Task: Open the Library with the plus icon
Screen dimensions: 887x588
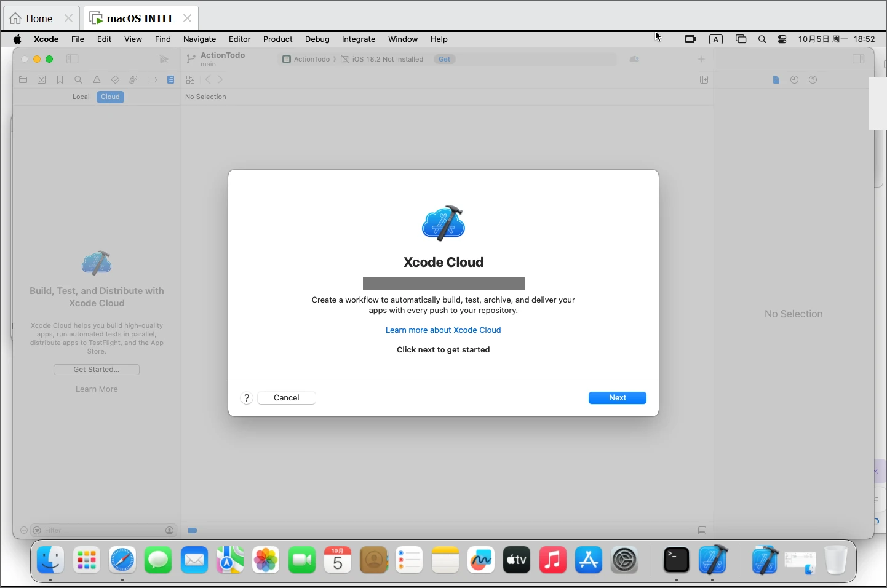Action: pyautogui.click(x=701, y=59)
